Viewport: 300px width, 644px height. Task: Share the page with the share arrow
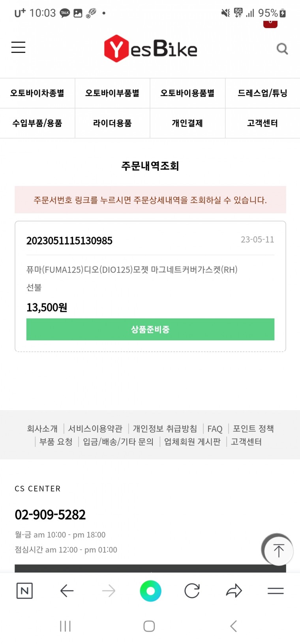click(234, 591)
